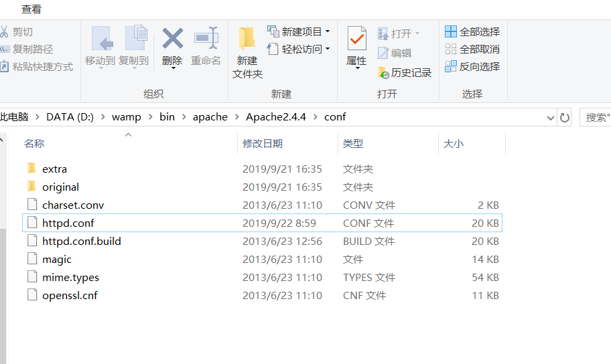This screenshot has width=611, height=364.
Task: Expand the Delete (删除) dropdown arrow
Action: [173, 68]
